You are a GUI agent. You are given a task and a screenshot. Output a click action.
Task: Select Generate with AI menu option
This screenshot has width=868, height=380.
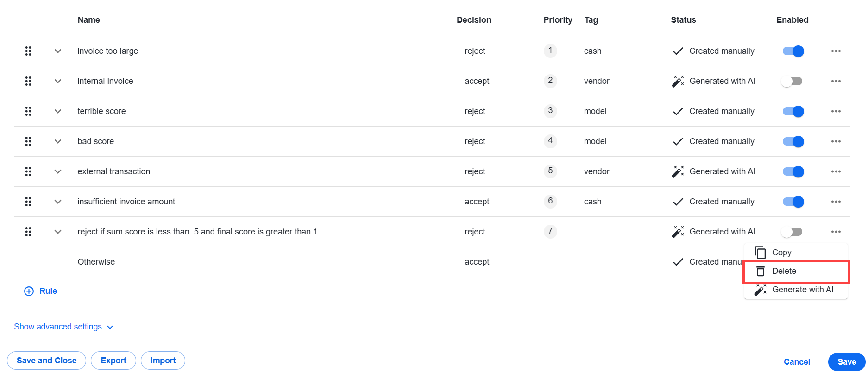pyautogui.click(x=796, y=290)
